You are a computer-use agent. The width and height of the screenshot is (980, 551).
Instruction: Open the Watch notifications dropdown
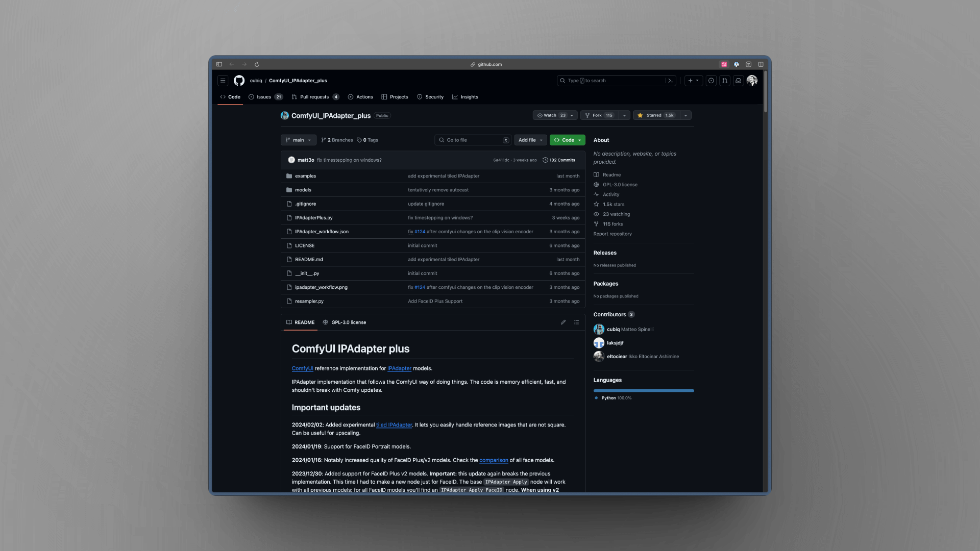point(555,115)
